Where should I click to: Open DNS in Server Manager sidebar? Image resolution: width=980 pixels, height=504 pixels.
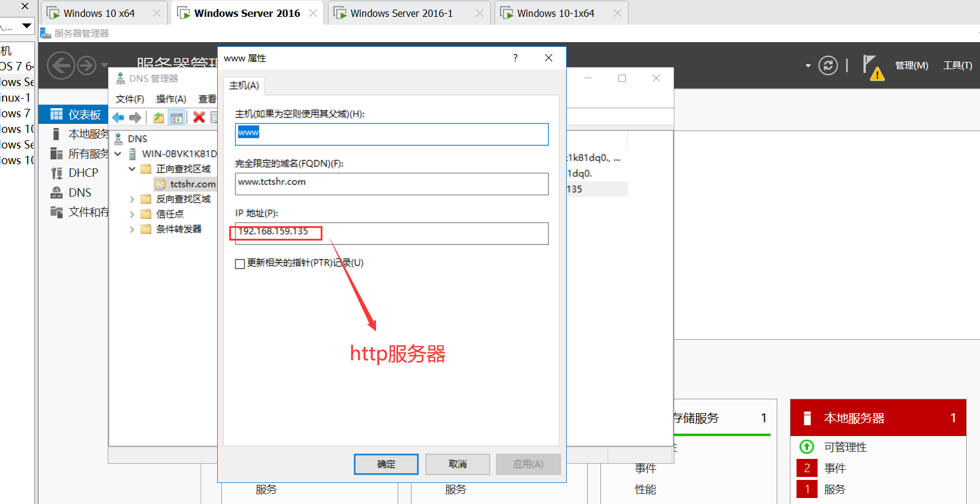(74, 192)
